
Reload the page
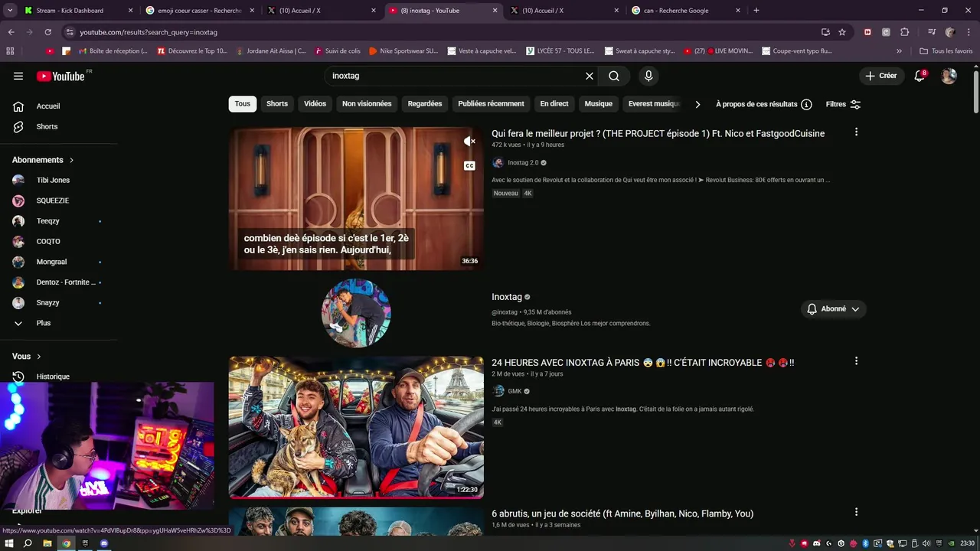47,32
